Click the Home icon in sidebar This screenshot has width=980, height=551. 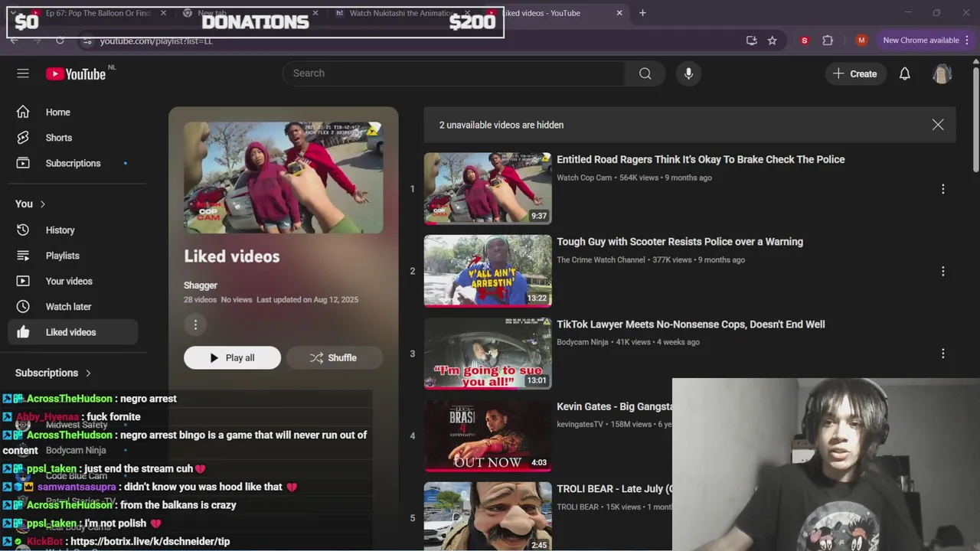[x=23, y=112]
